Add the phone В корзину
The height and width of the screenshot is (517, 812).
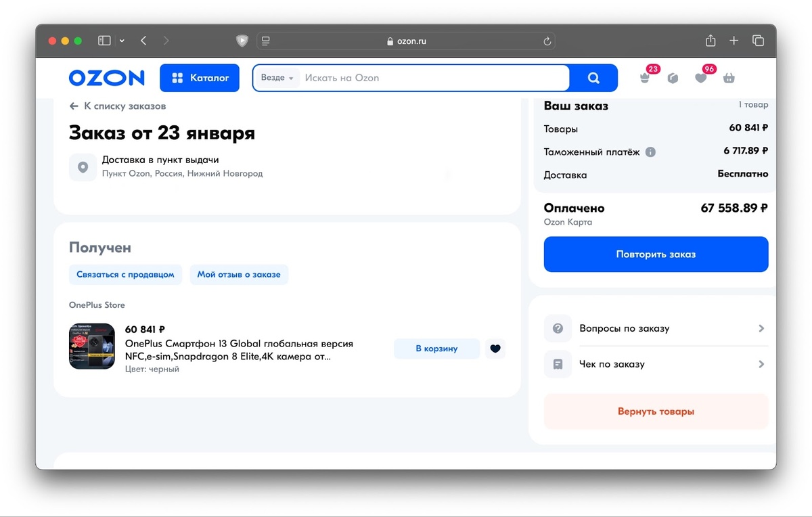[436, 349]
